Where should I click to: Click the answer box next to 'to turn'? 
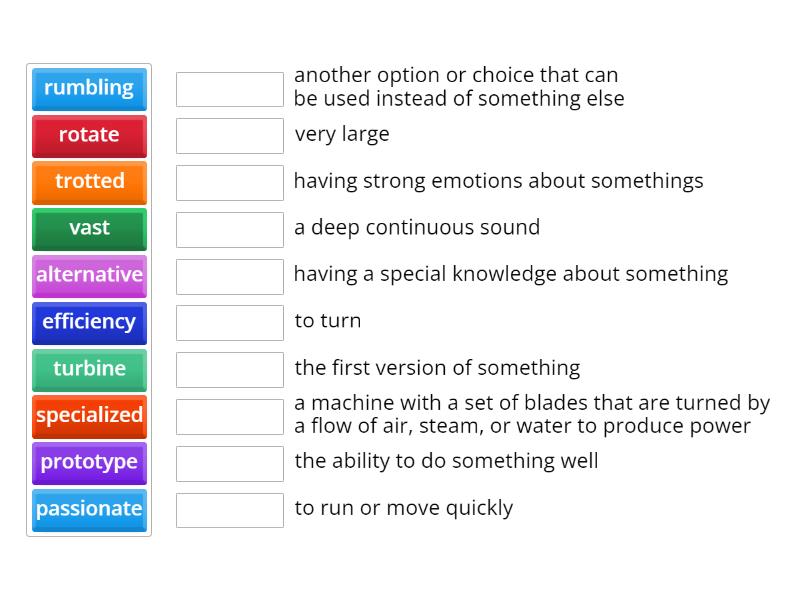(x=230, y=323)
